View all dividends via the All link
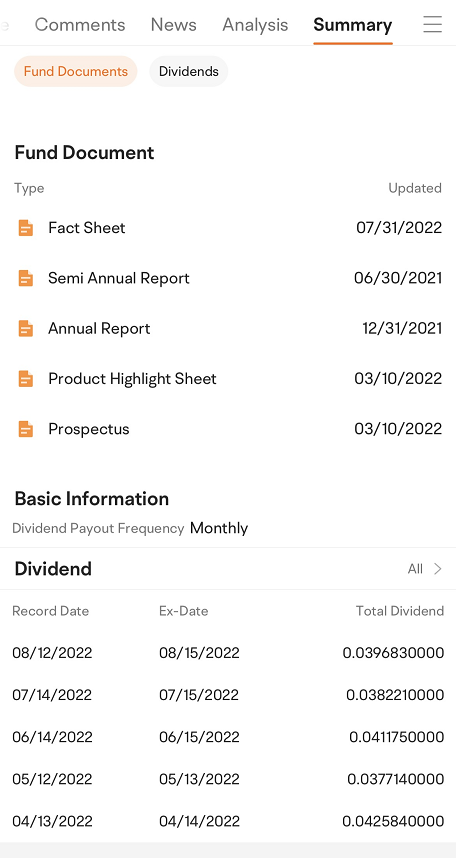457x858 pixels. [415, 569]
